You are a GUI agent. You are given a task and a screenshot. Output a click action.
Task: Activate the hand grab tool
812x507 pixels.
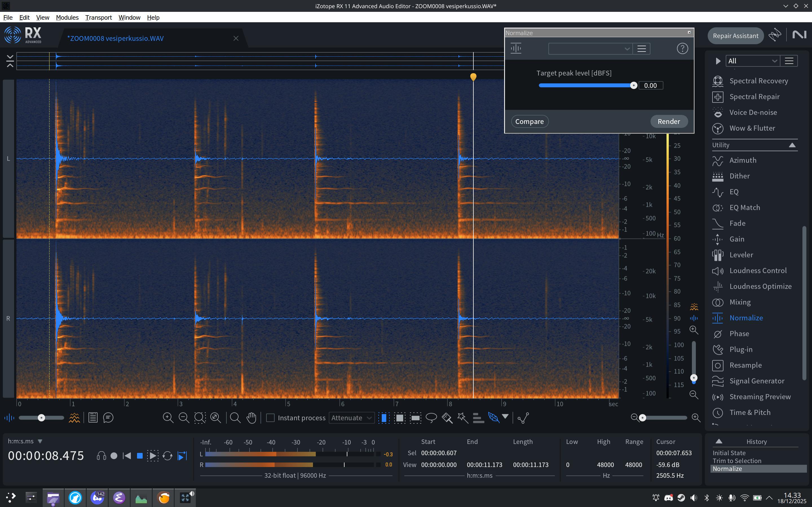click(x=251, y=417)
